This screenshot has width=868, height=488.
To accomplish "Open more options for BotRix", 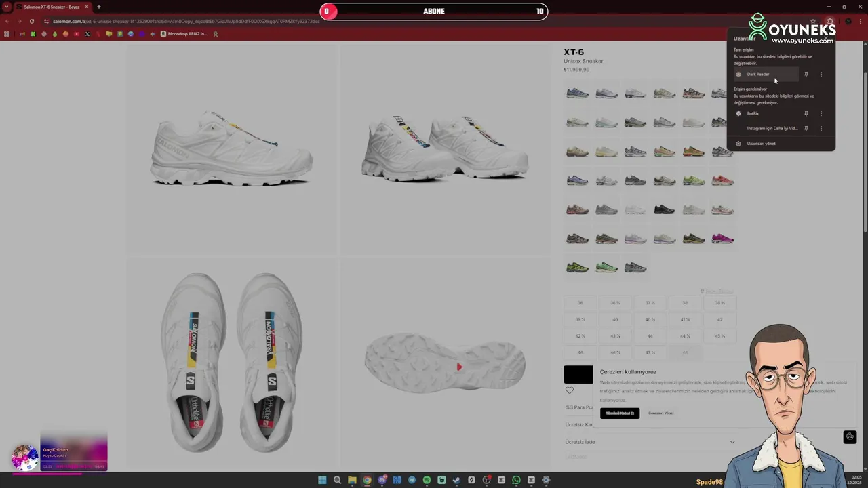I will point(821,114).
